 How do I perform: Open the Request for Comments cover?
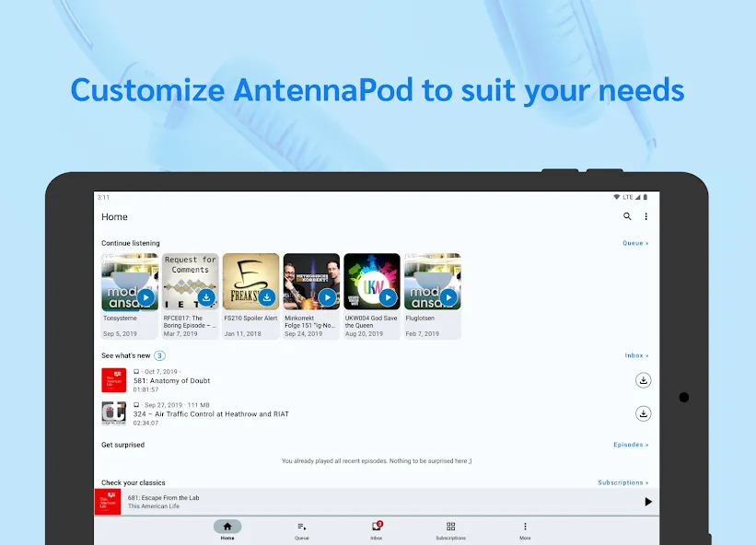pos(191,282)
